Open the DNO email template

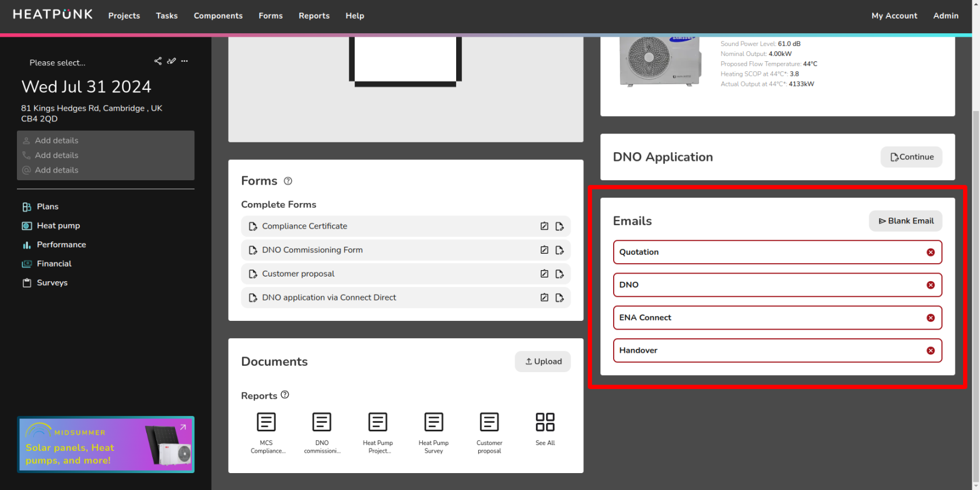[x=778, y=285]
